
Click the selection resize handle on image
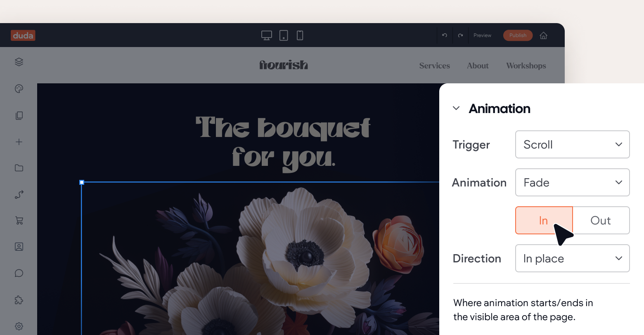82,182
